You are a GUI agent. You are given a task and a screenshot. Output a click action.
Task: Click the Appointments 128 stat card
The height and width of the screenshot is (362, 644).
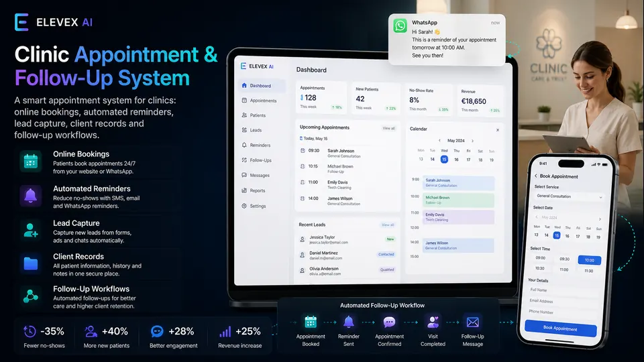pyautogui.click(x=321, y=98)
